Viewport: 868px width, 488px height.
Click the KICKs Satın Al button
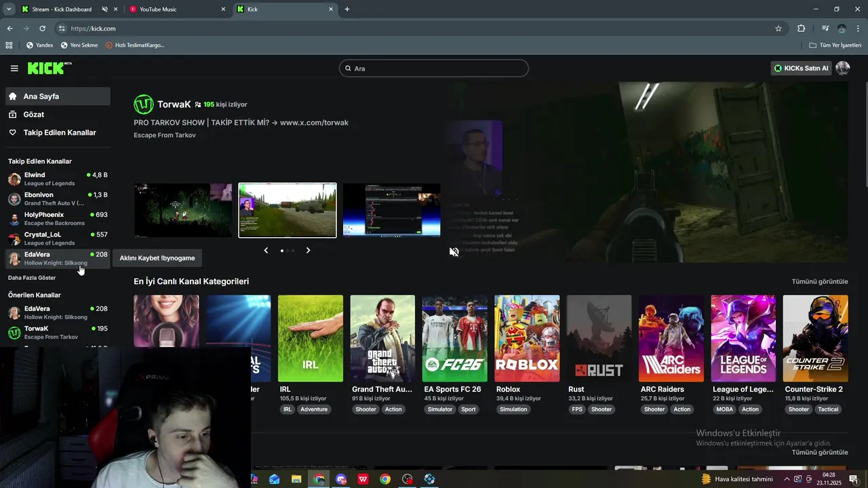point(801,68)
